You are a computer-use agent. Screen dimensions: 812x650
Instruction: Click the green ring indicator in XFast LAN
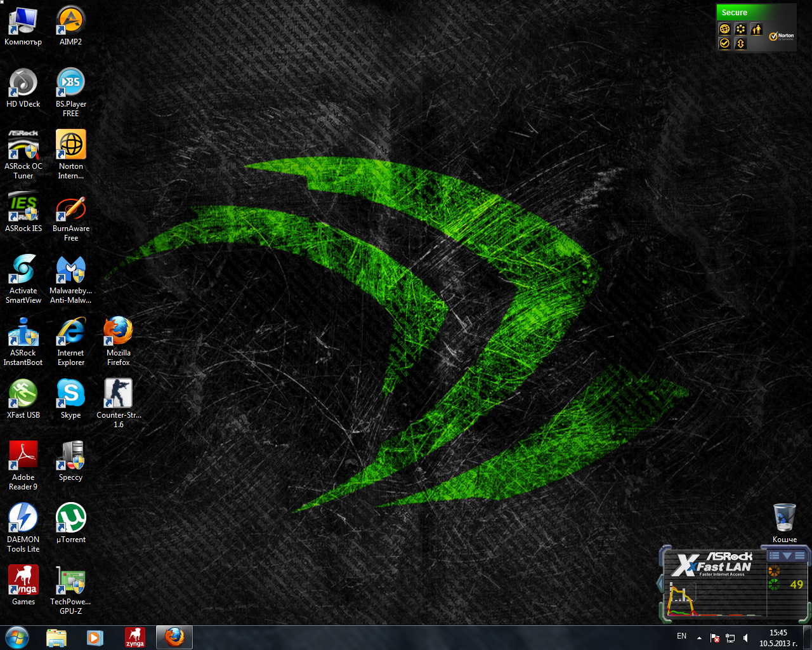774,585
